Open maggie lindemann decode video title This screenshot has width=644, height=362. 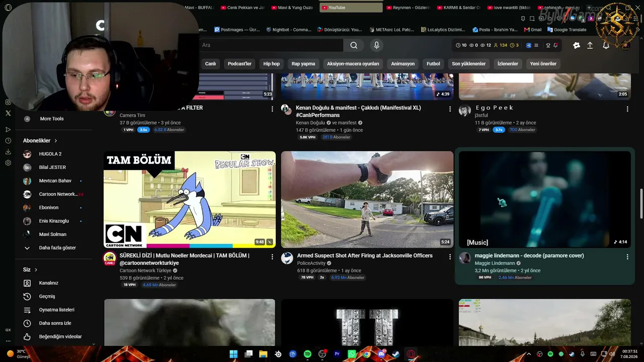[529, 255]
